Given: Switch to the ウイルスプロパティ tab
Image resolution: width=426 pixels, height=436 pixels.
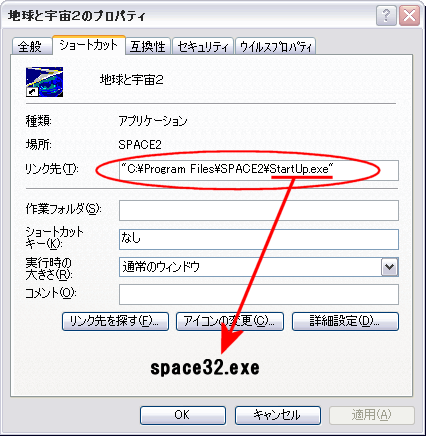Looking at the screenshot, I should coord(275,46).
